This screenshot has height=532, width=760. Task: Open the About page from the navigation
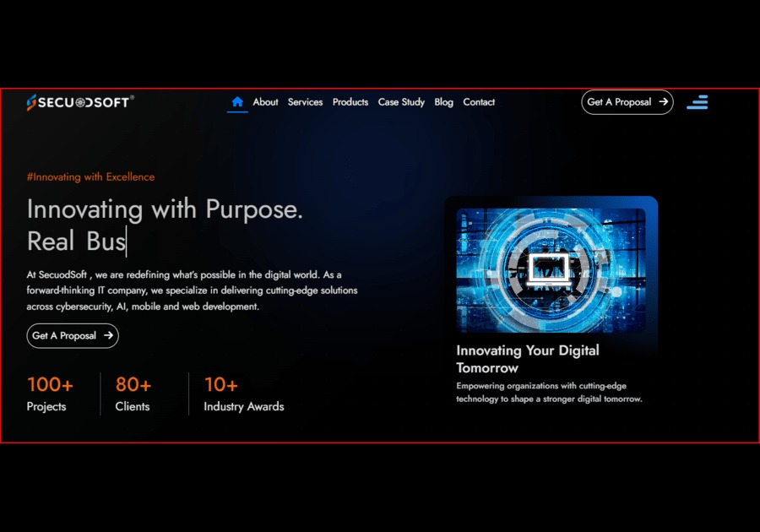point(265,102)
